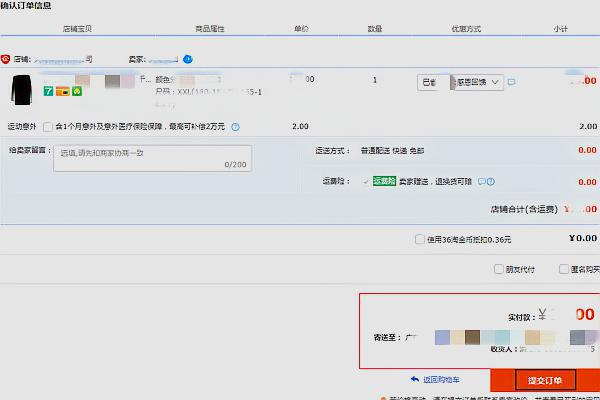Click the 商品属性 column header
This screenshot has width=600, height=400.
click(x=210, y=29)
